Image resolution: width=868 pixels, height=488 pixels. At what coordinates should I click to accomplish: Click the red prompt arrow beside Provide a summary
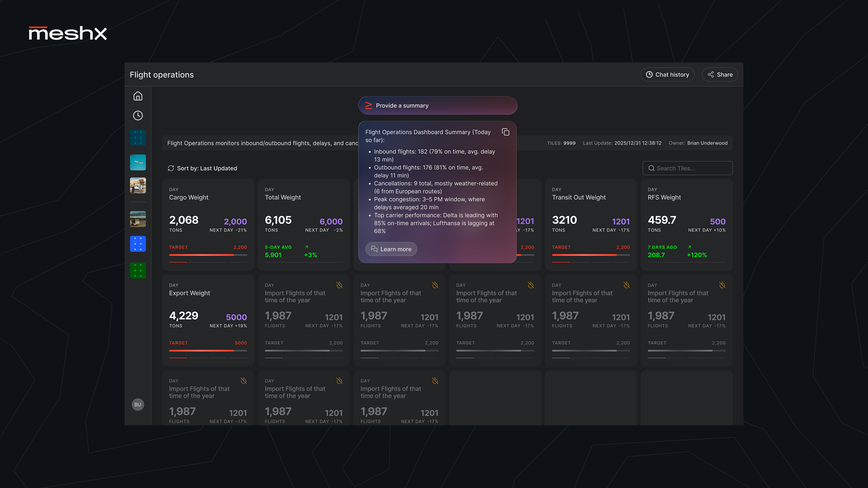click(368, 105)
